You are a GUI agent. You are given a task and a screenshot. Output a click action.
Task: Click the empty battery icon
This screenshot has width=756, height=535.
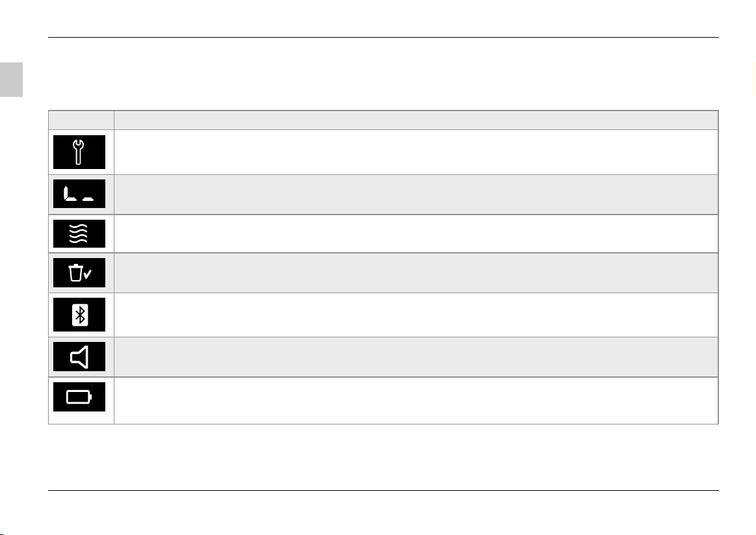click(79, 397)
